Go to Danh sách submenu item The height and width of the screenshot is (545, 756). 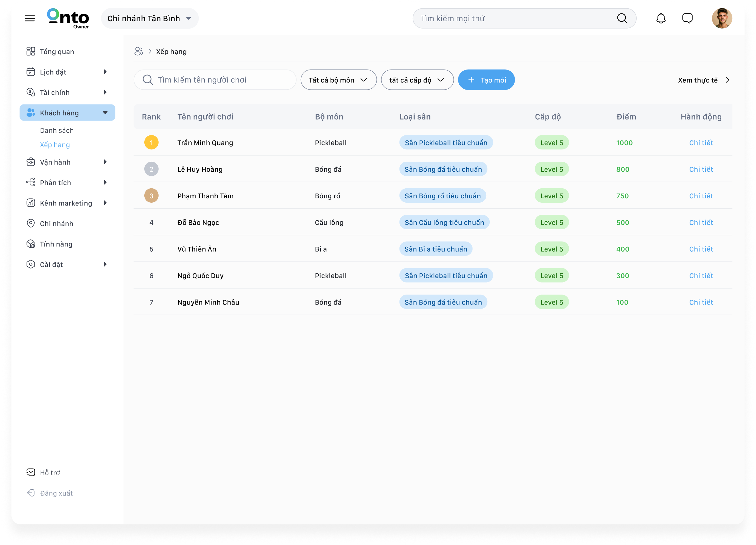(57, 130)
